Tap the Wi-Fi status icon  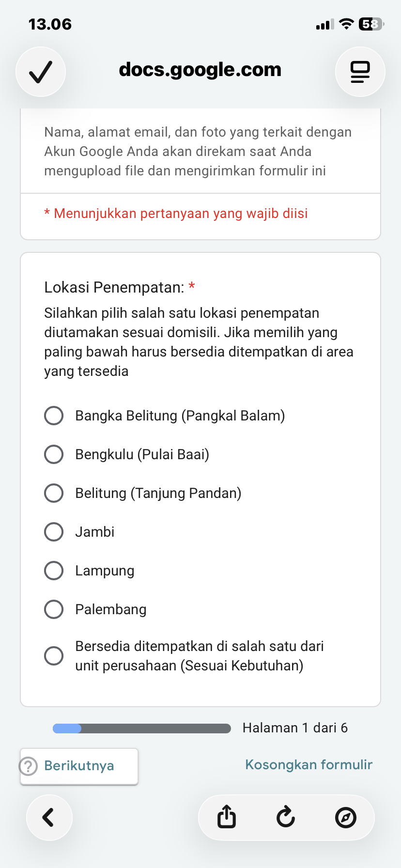tap(346, 24)
